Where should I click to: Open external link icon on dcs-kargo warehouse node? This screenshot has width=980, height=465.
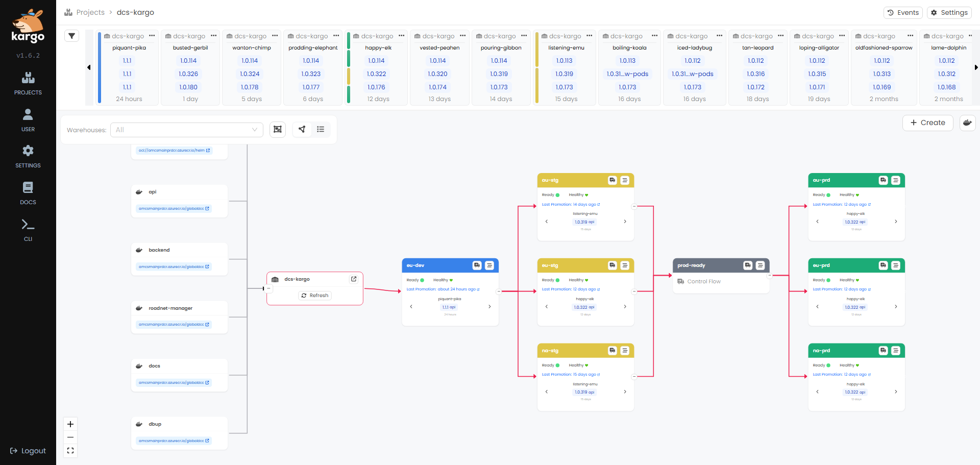[354, 279]
